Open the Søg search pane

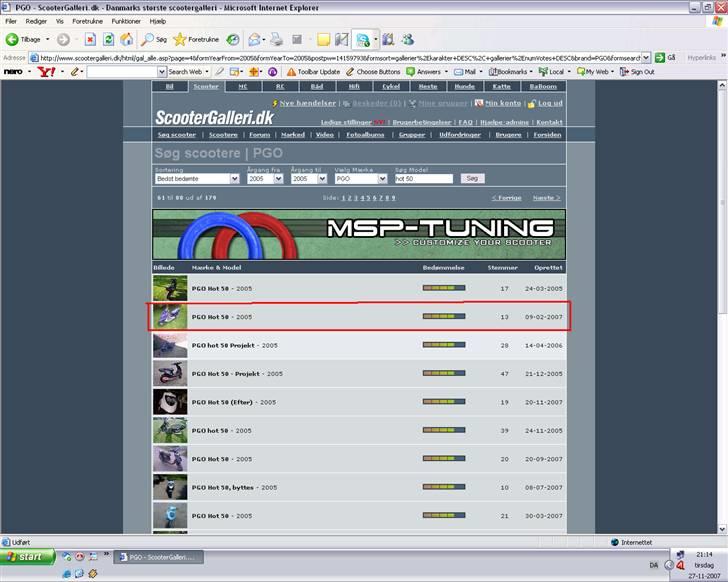coord(154,40)
